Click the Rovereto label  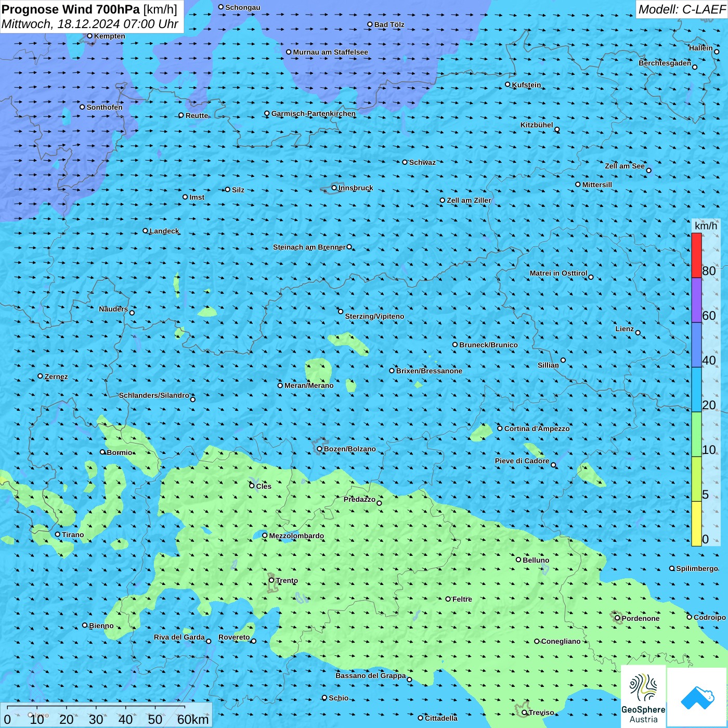234,637
